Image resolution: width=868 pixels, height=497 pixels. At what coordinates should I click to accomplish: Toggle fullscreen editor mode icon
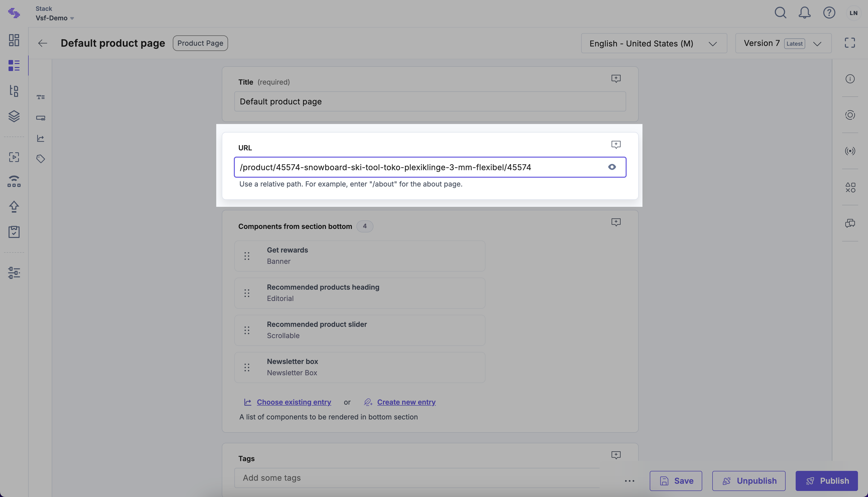(x=850, y=43)
